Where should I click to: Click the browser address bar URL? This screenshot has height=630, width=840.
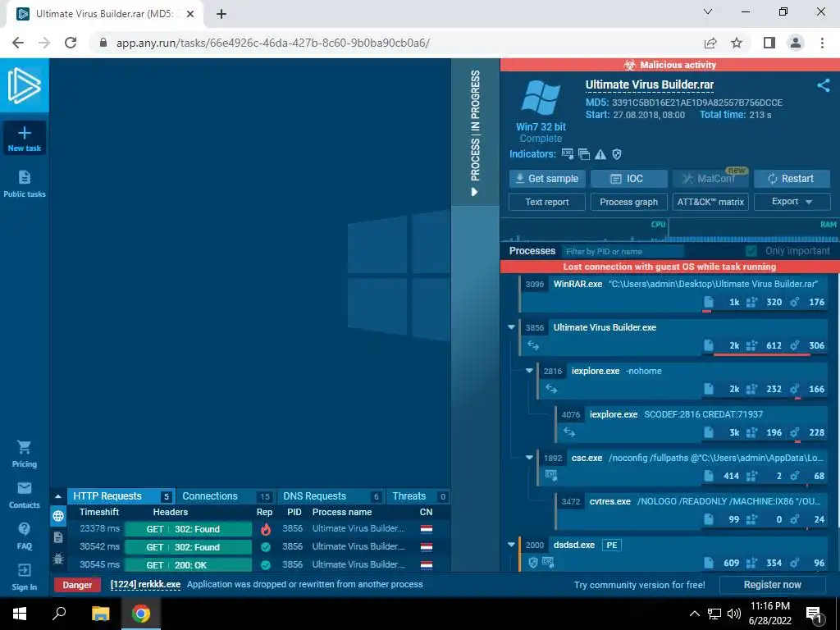pyautogui.click(x=273, y=43)
